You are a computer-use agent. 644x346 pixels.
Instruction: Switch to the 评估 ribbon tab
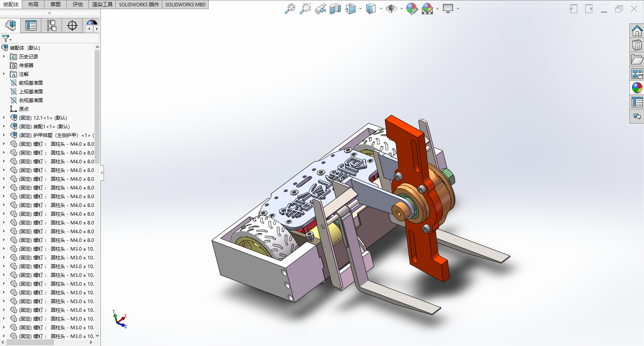[x=78, y=4]
